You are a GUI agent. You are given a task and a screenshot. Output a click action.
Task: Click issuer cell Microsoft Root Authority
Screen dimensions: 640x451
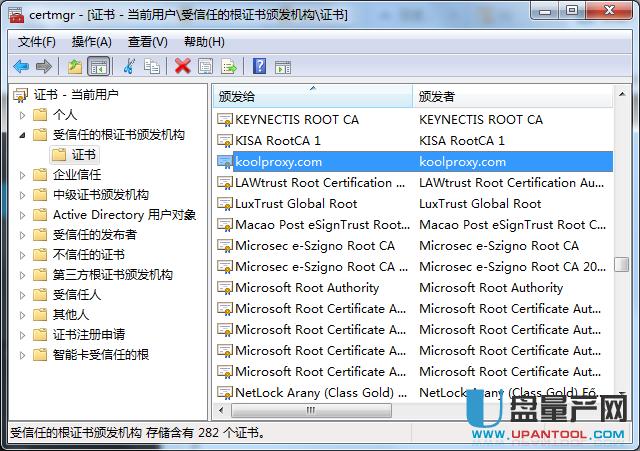pos(491,288)
